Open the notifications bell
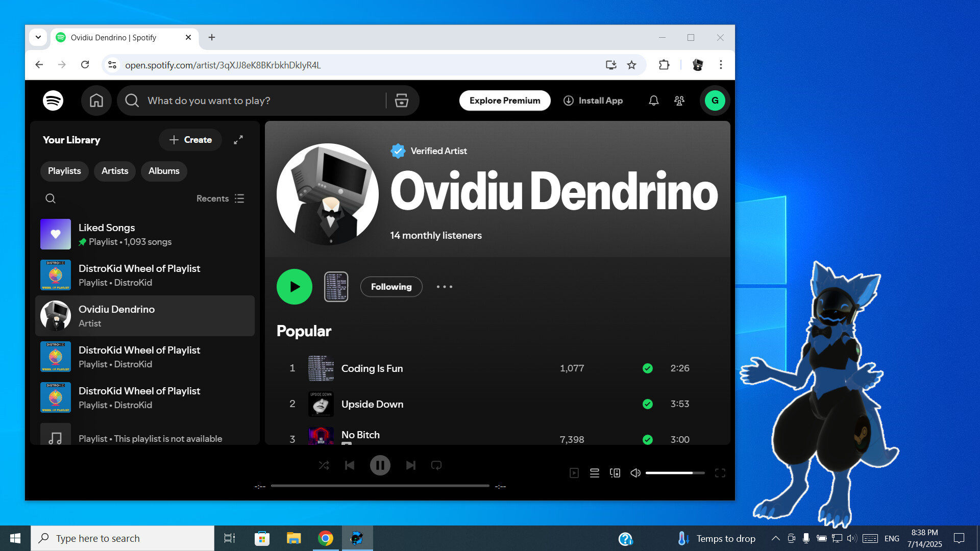Viewport: 980px width, 551px height. pyautogui.click(x=653, y=101)
